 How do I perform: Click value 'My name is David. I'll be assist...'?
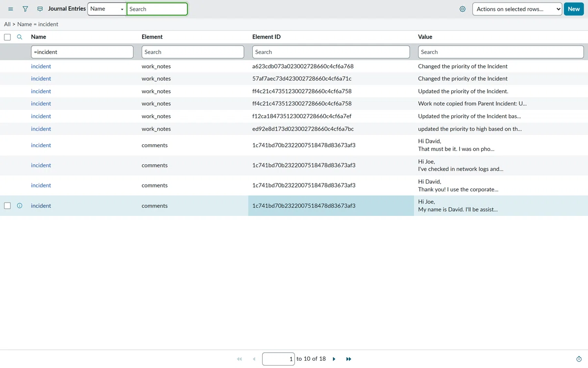[x=458, y=210]
